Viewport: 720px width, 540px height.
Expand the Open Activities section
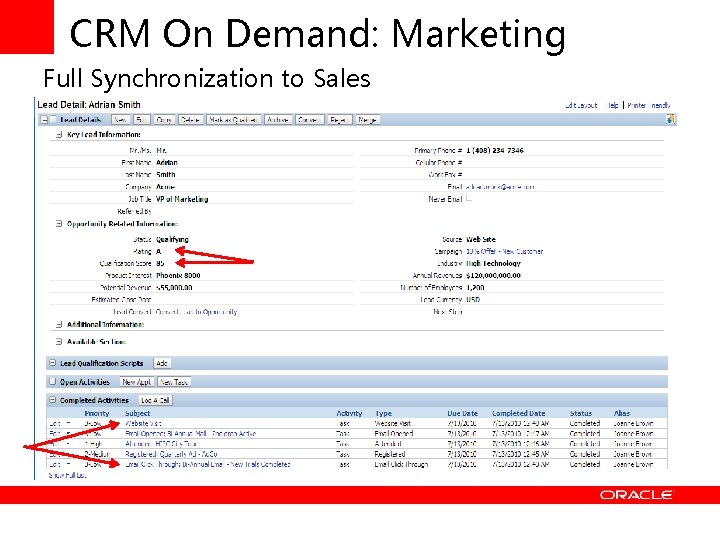(x=52, y=381)
